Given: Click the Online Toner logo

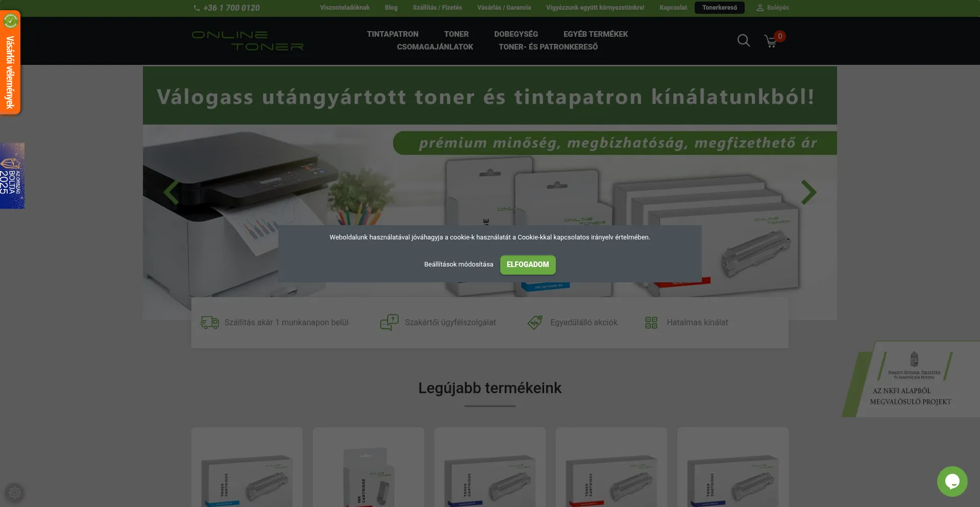Looking at the screenshot, I should (x=248, y=41).
